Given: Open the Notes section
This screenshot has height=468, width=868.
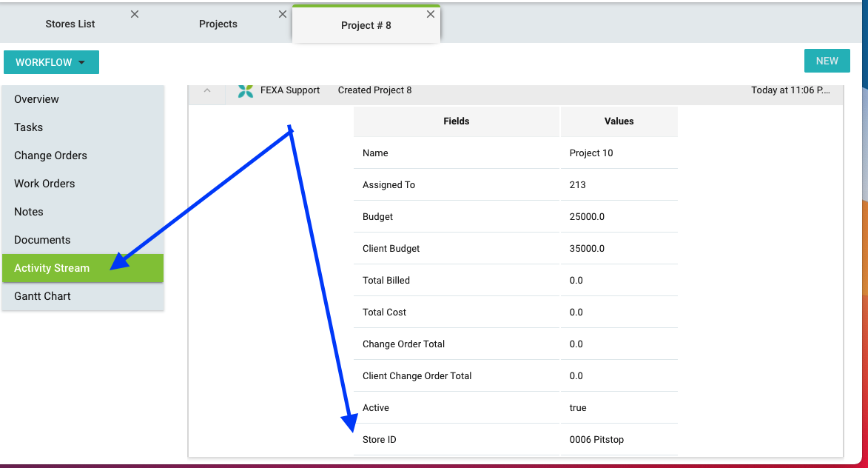Looking at the screenshot, I should pyautogui.click(x=29, y=212).
